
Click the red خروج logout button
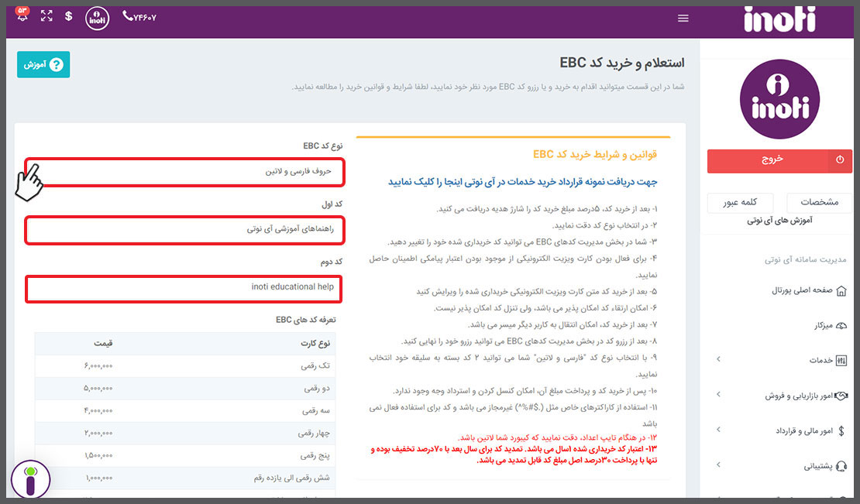[x=779, y=161]
